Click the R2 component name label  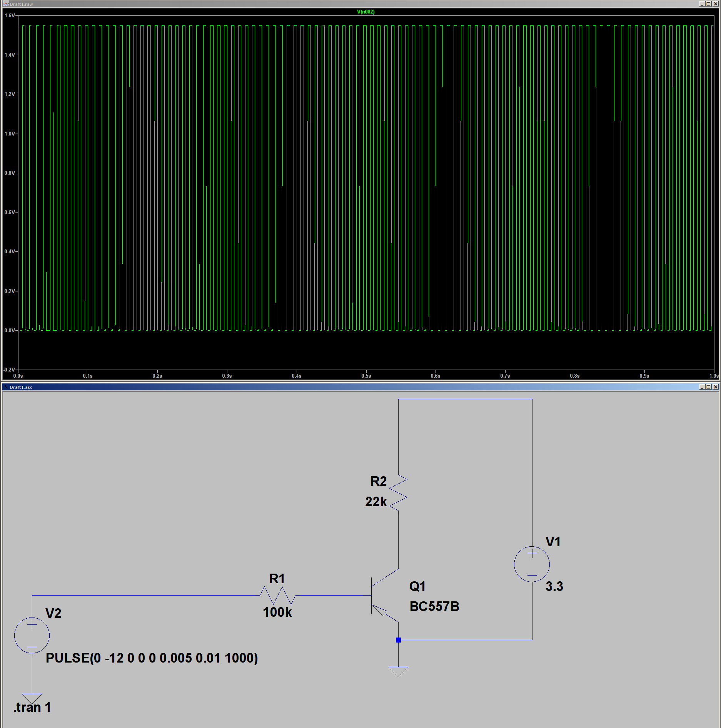coord(379,481)
